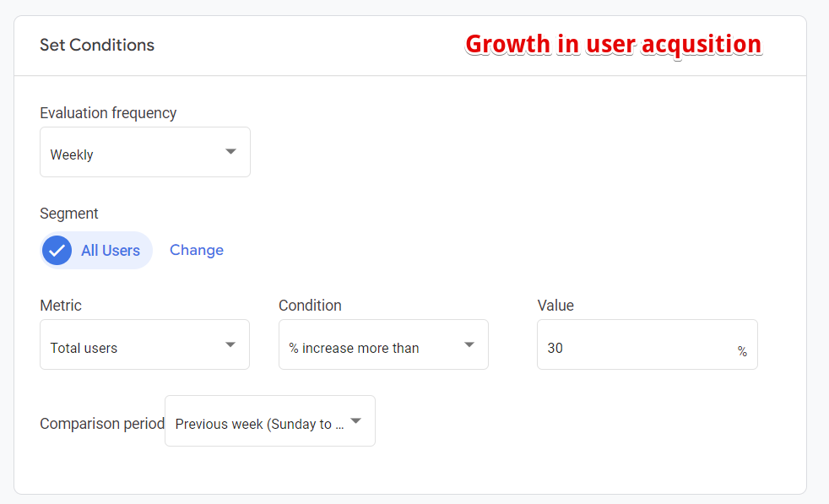Click the Segment label
The width and height of the screenshot is (829, 504).
pos(69,214)
